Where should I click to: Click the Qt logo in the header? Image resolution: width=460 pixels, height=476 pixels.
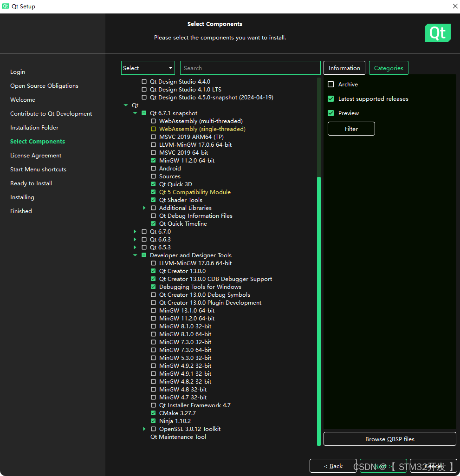(x=438, y=33)
